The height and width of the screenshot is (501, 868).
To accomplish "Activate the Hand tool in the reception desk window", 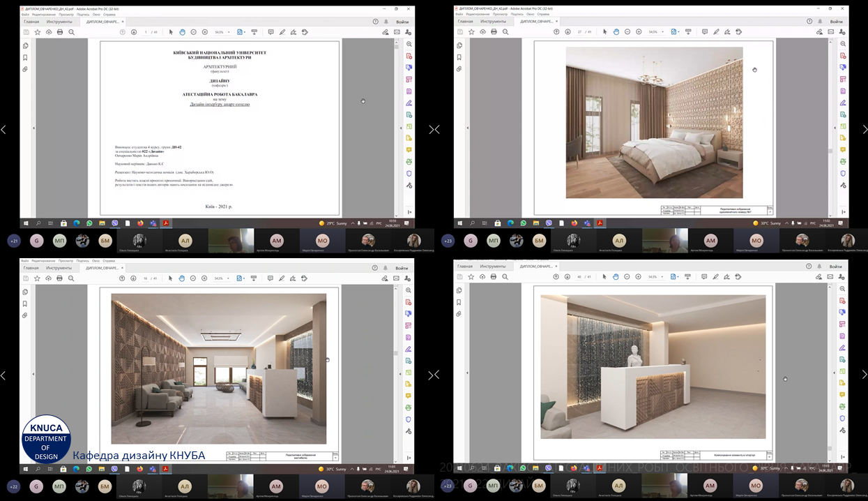I will [x=616, y=277].
